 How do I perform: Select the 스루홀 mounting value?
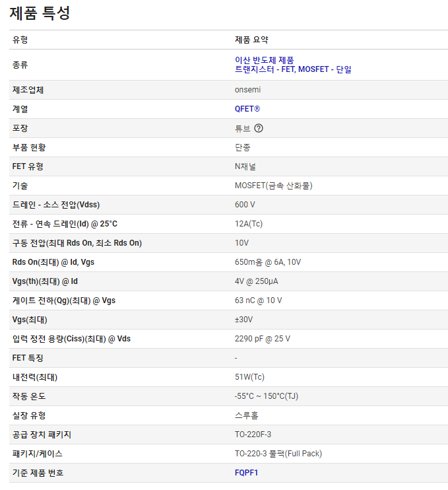(x=247, y=415)
